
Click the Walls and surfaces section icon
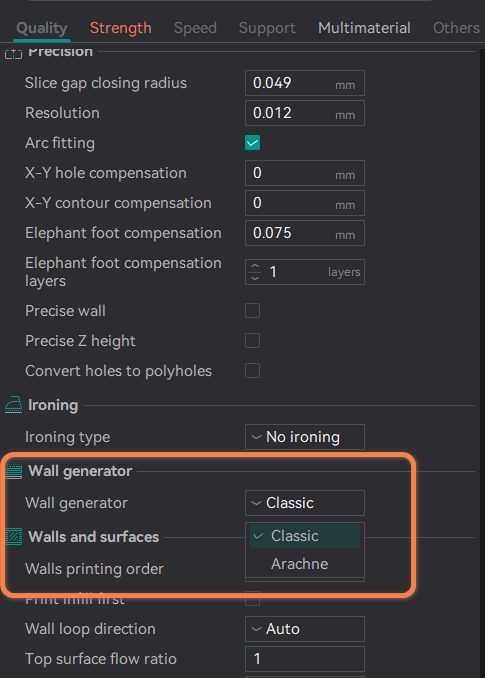pyautogui.click(x=13, y=537)
